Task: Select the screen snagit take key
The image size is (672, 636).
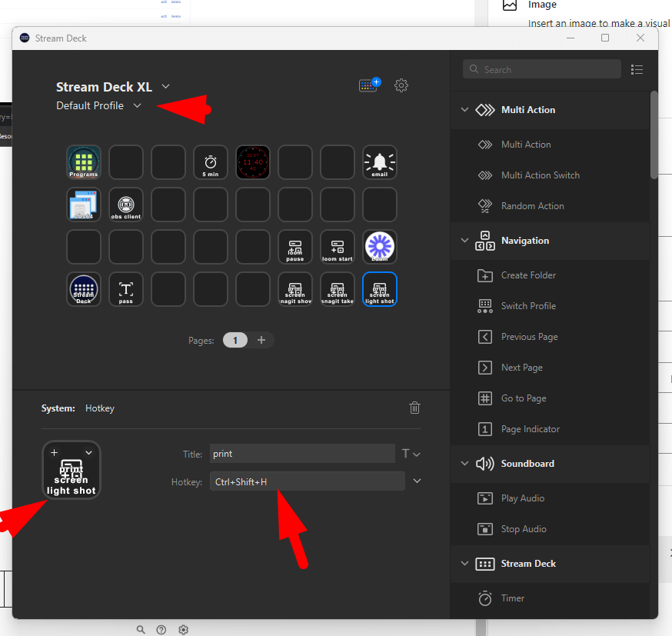Action: [x=338, y=289]
